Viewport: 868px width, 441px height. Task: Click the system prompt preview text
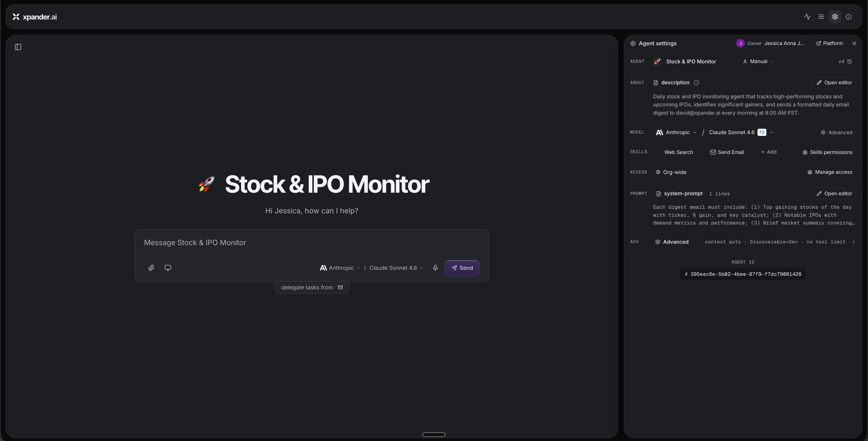754,215
